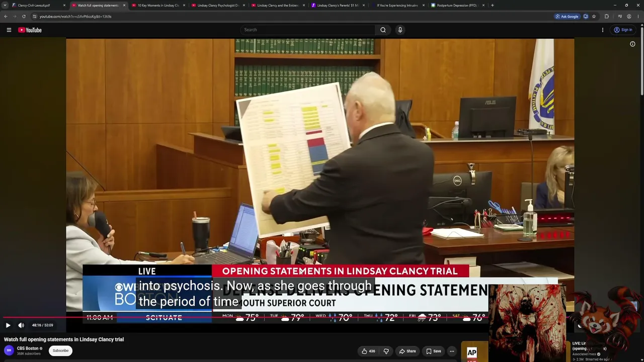Expand the tab search dropdown
644x362 pixels.
[5, 5]
